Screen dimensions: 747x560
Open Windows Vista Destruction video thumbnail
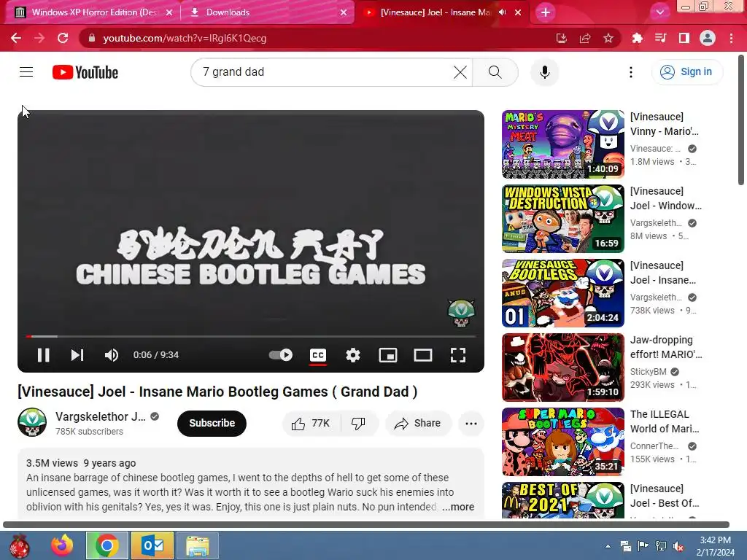[x=562, y=219]
